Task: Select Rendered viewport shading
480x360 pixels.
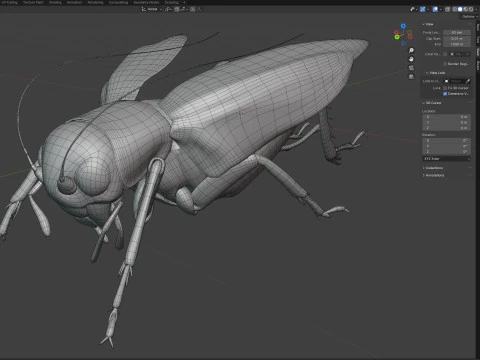Action: pos(471,9)
